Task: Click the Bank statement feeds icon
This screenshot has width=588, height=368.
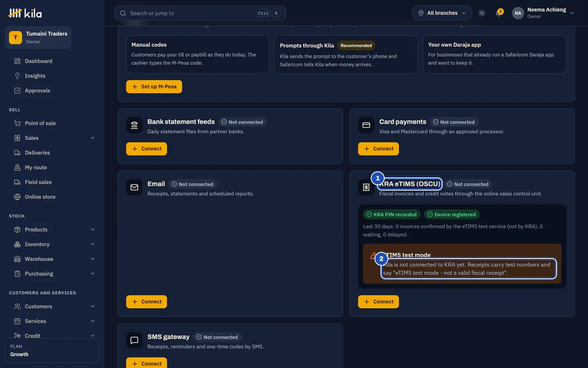Action: click(x=134, y=125)
